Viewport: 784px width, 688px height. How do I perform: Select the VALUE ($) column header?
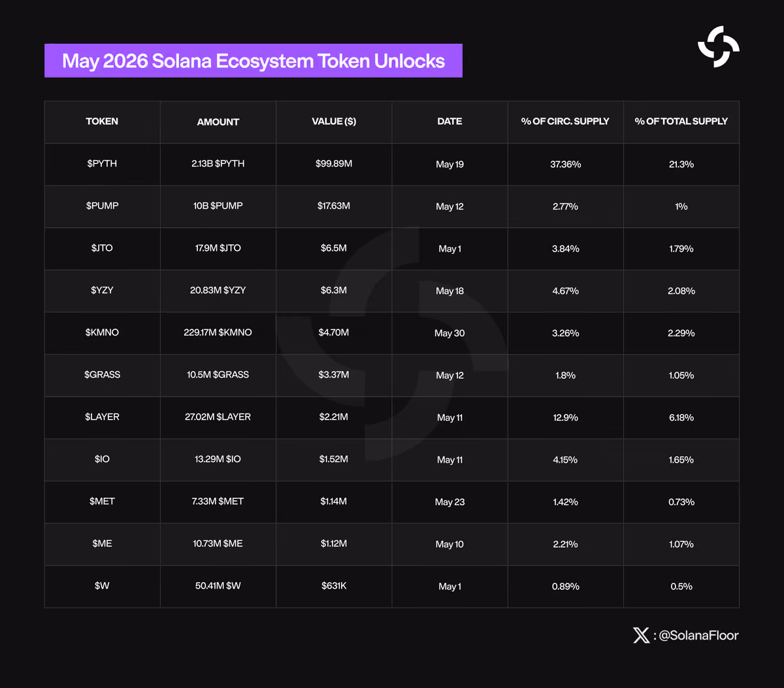(x=334, y=122)
